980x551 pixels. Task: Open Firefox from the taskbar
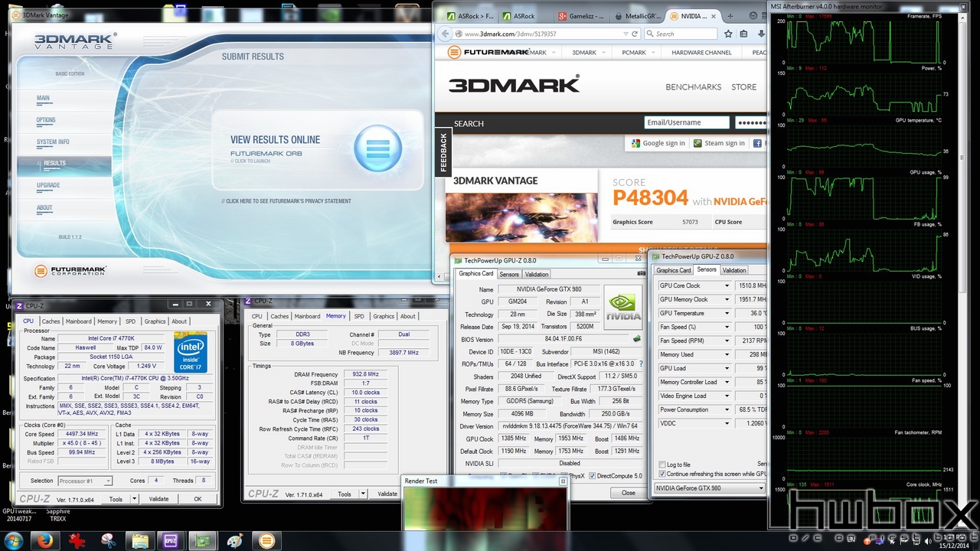[x=47, y=541]
